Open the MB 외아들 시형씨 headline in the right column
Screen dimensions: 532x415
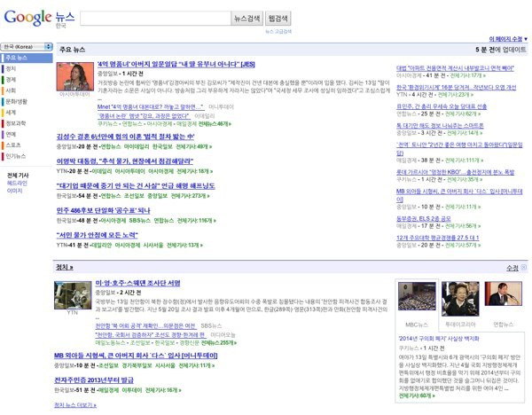click(x=459, y=195)
